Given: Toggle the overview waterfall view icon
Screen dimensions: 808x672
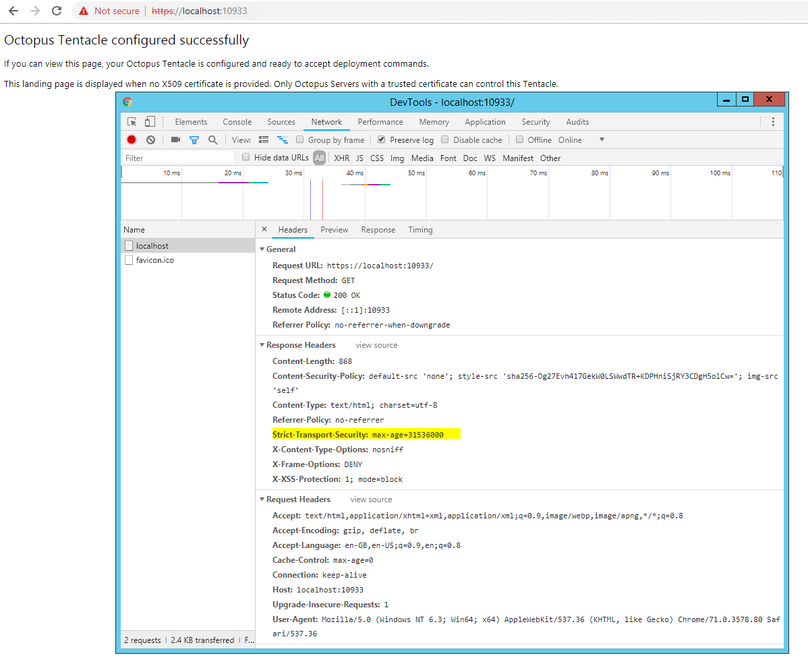Looking at the screenshot, I should click(x=283, y=140).
